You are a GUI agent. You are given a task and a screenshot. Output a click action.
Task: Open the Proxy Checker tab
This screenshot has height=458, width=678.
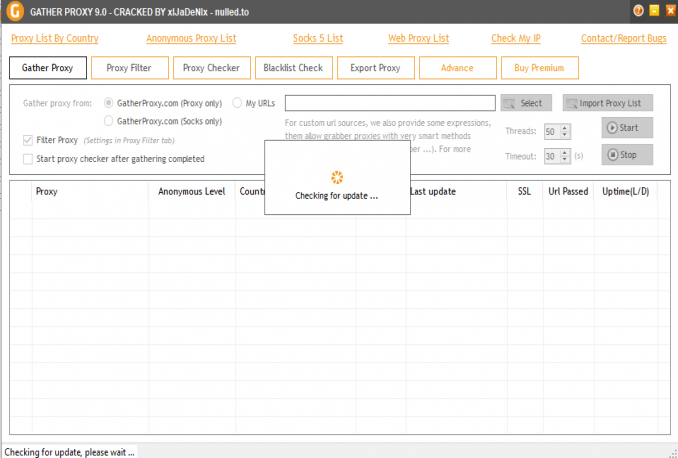click(211, 68)
